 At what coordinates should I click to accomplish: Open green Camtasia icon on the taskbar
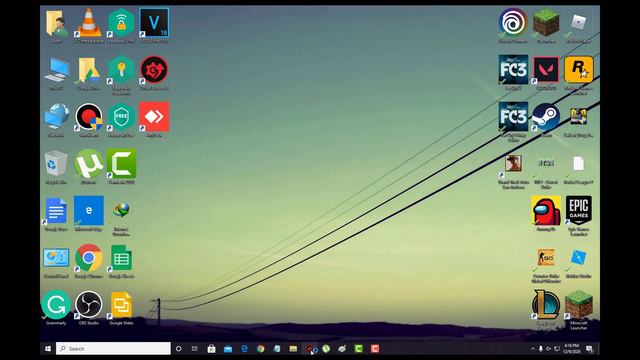(x=358, y=349)
